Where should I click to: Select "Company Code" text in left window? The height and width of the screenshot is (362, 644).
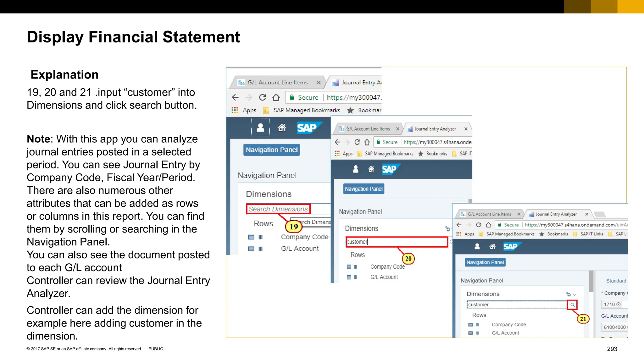[x=304, y=237]
